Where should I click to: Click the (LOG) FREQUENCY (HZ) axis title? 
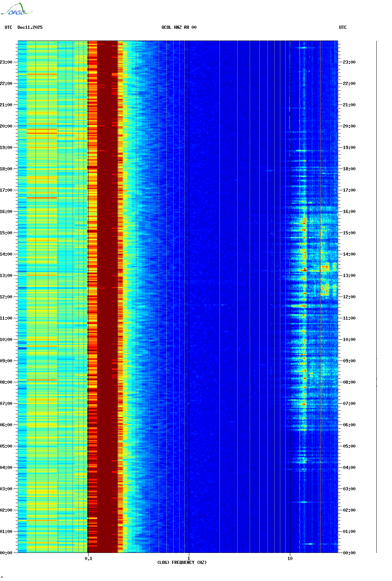182,563
